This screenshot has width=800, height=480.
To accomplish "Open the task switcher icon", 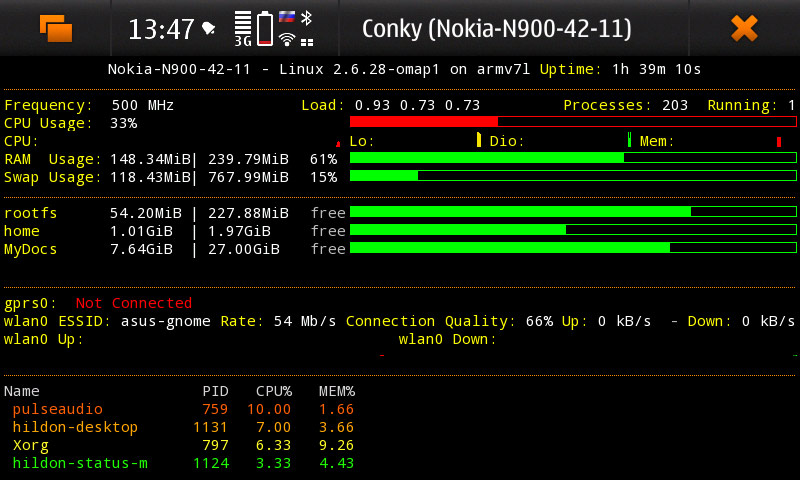I will tap(56, 28).
